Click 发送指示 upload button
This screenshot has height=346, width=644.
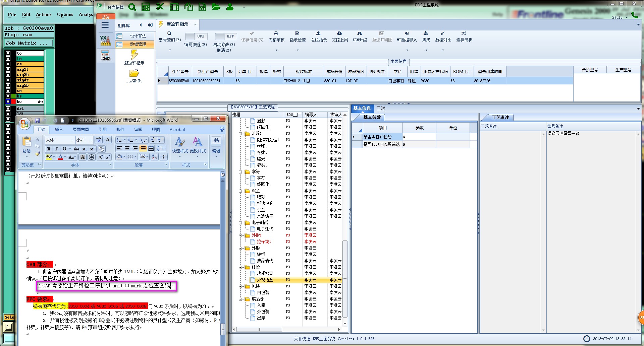pos(318,37)
